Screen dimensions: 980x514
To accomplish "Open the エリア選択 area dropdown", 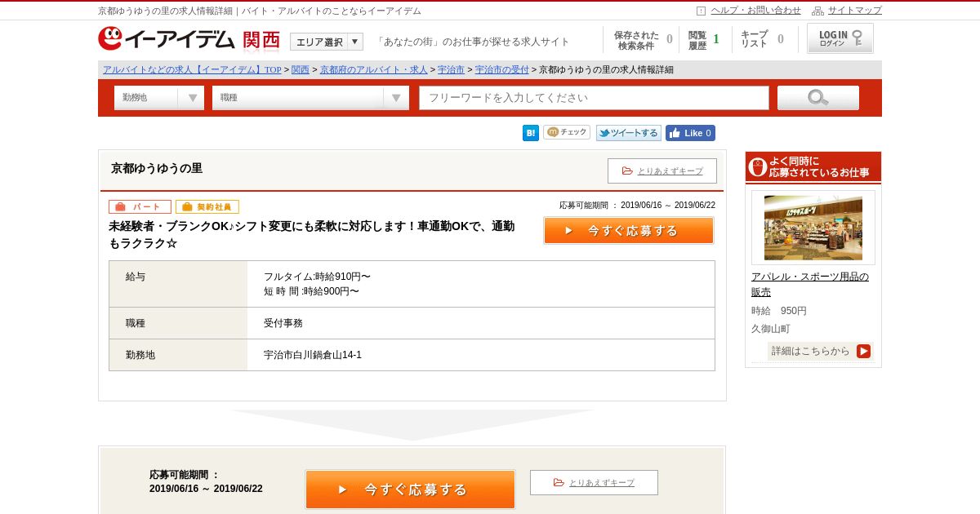I will (327, 42).
